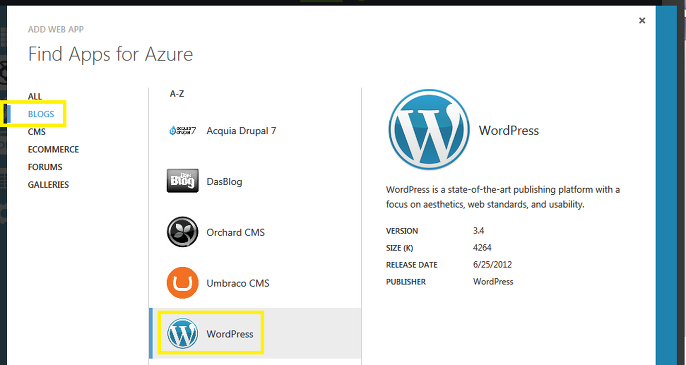Select Umbraco CMS app name
Viewport: 686px width, 365px height.
[238, 283]
